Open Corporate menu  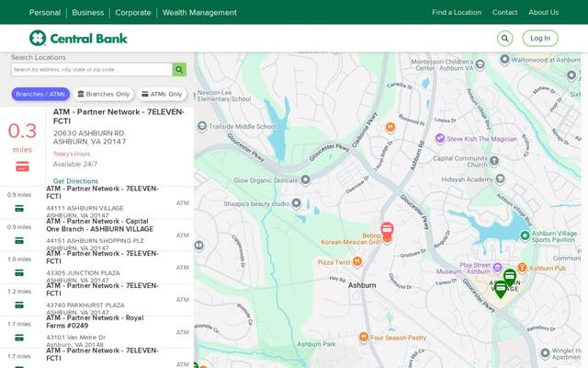click(x=133, y=12)
